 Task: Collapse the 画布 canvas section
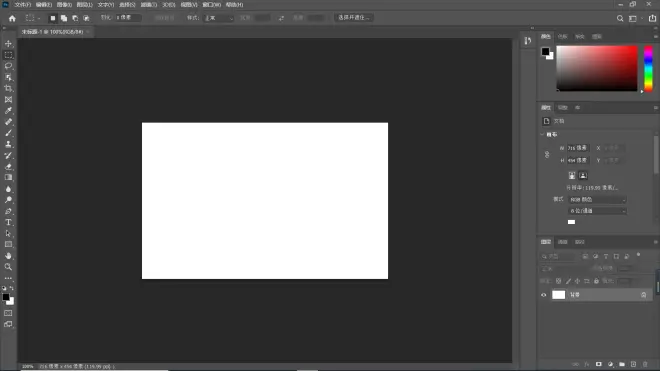click(542, 134)
